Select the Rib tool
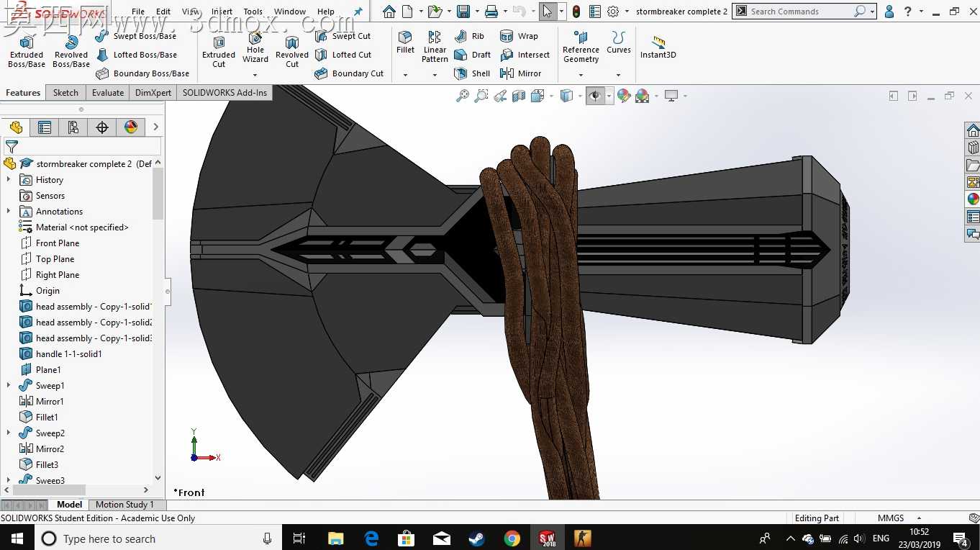The height and width of the screenshot is (550, 980). click(x=469, y=36)
